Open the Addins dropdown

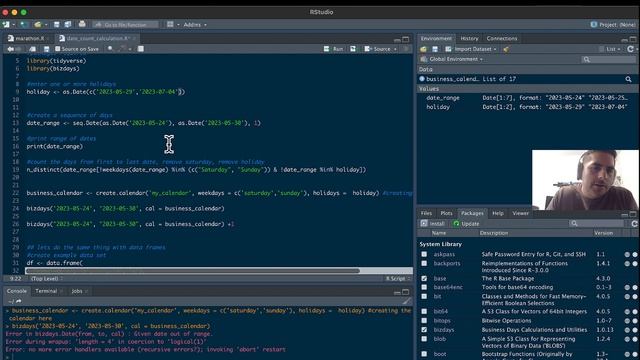point(195,24)
